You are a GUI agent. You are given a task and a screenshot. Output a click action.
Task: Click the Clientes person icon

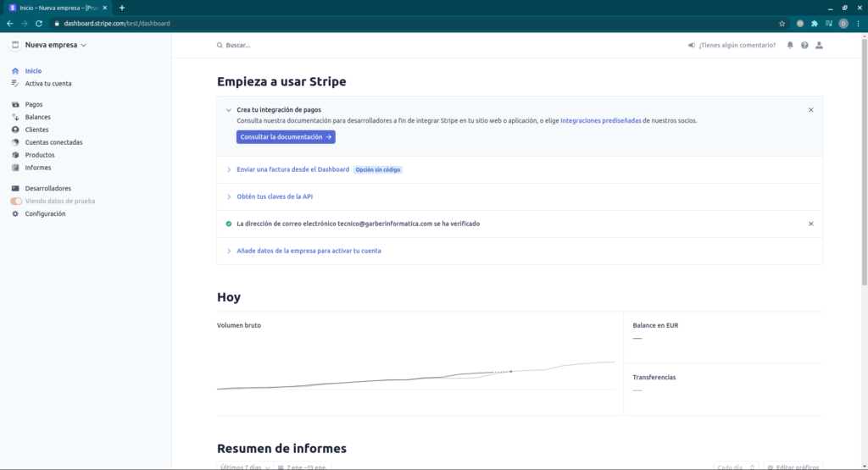[15, 130]
